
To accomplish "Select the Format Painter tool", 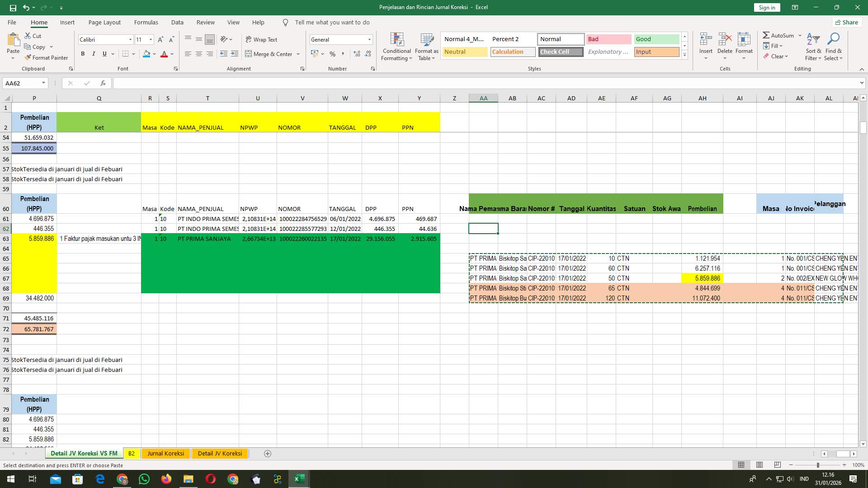I will pyautogui.click(x=47, y=58).
